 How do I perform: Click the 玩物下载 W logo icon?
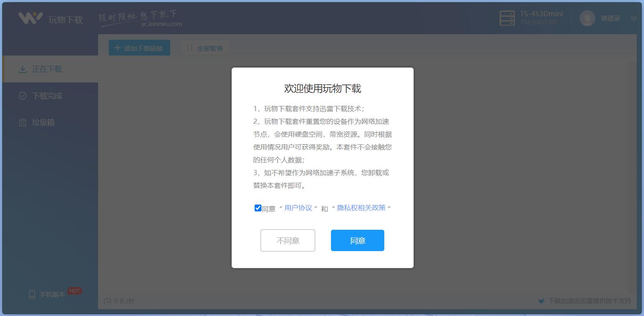(29, 18)
